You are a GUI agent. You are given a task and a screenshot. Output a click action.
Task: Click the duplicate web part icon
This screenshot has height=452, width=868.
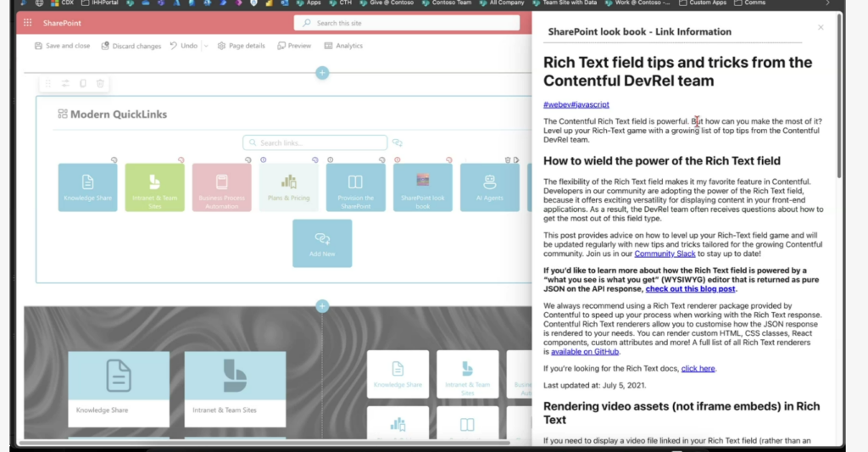tap(82, 83)
